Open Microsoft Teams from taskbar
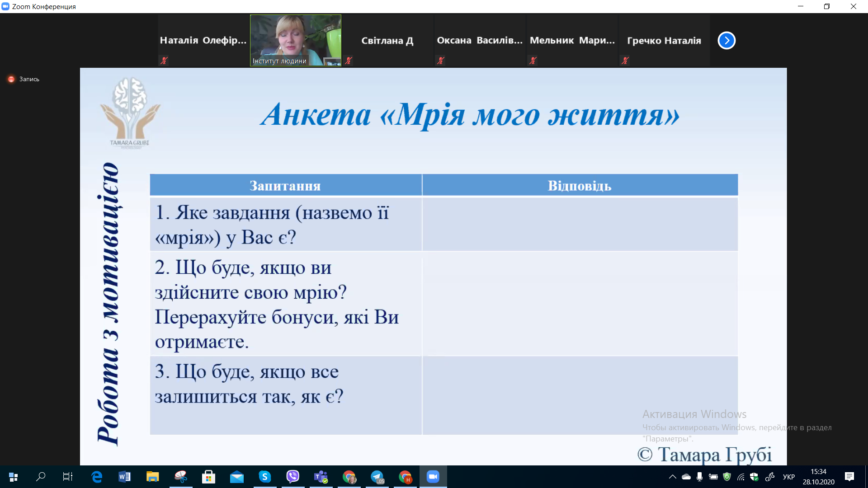 pos(321,477)
